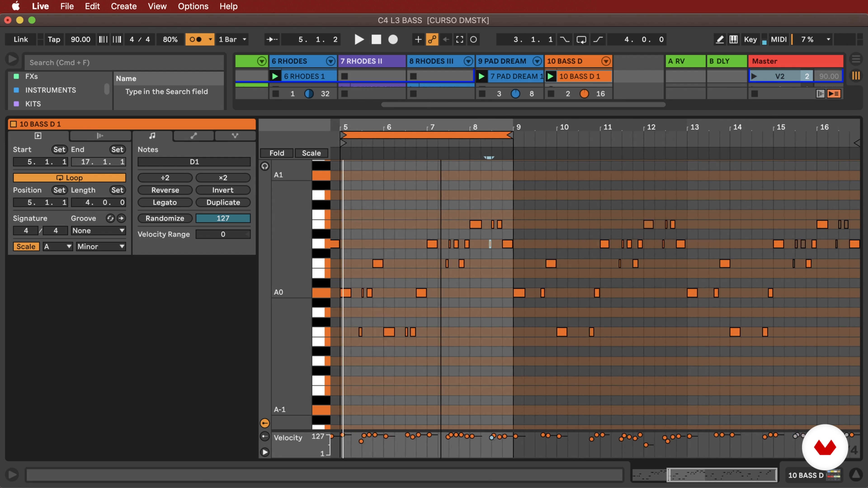Toggle the Automation Arm icon
The width and height of the screenshot is (868, 488).
[x=432, y=39]
